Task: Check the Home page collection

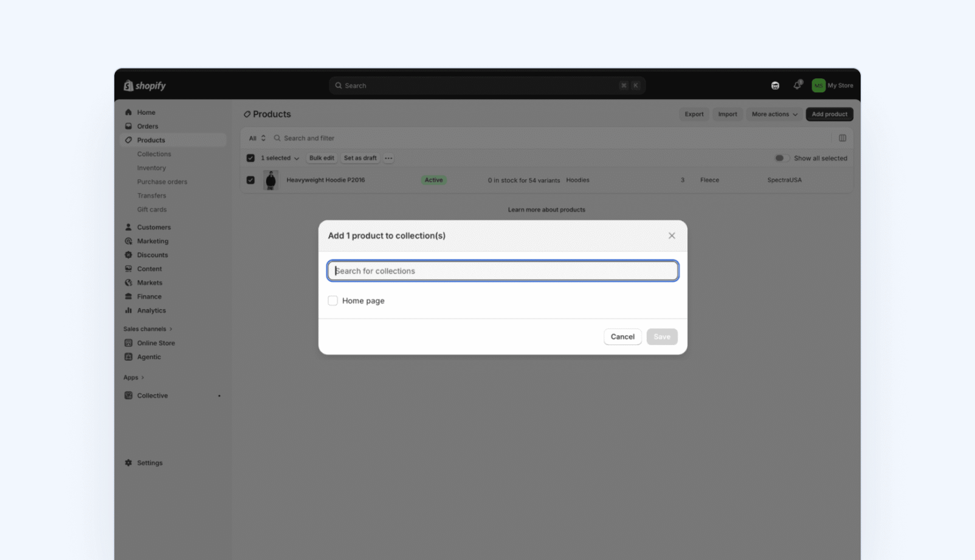Action: click(332, 301)
